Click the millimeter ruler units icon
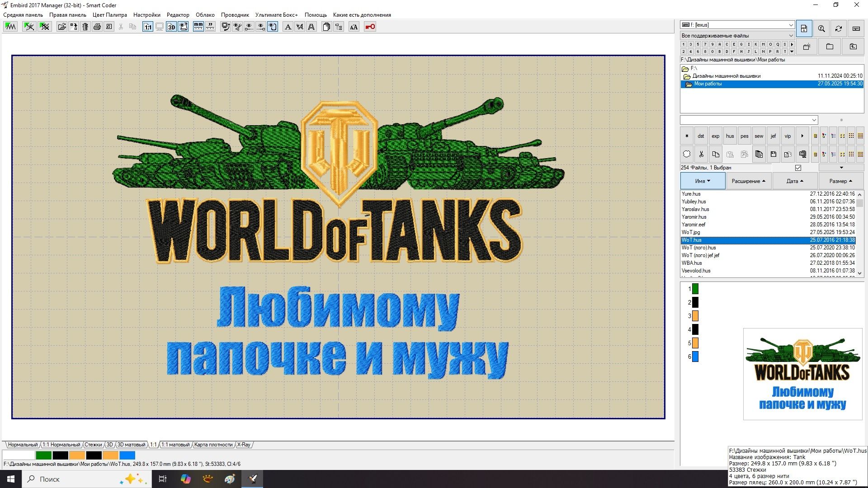 pyautogui.click(x=198, y=27)
